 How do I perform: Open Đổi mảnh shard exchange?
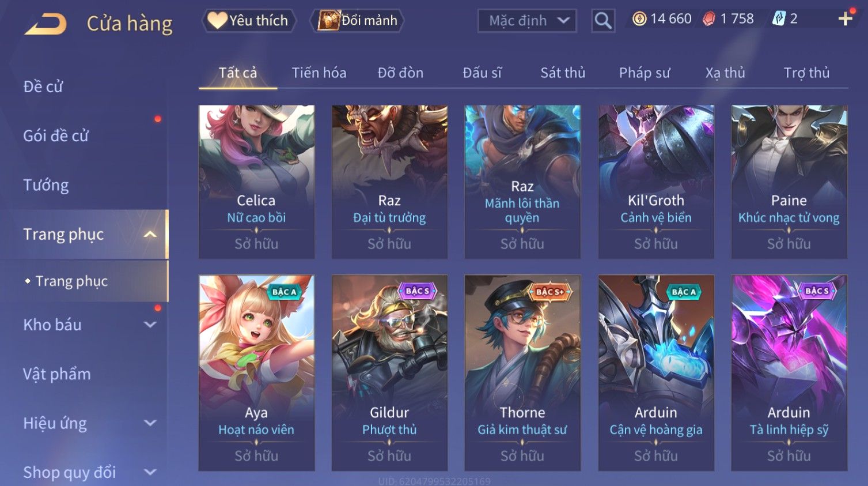pyautogui.click(x=357, y=21)
